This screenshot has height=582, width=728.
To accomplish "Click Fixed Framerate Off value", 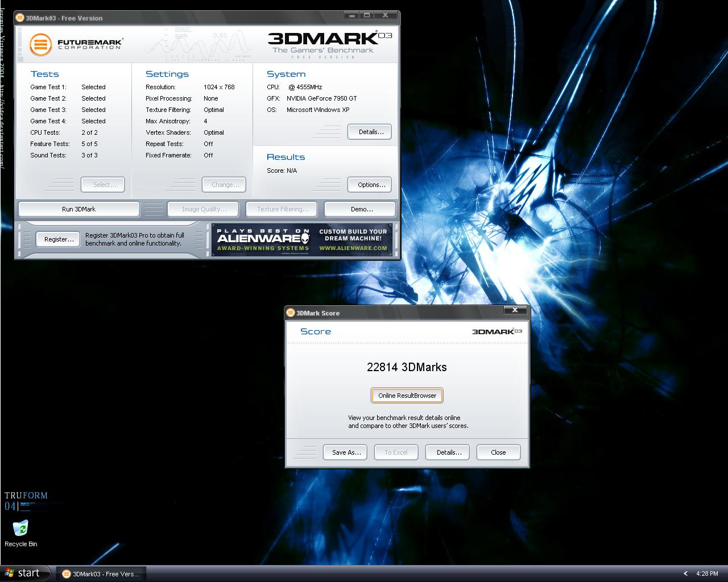I will coord(208,155).
